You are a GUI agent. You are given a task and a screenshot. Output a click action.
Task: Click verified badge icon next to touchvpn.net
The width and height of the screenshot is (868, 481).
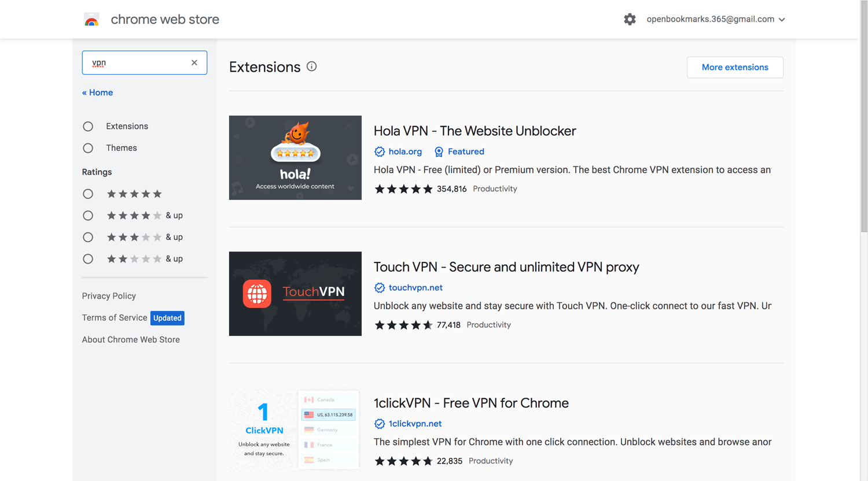380,287
